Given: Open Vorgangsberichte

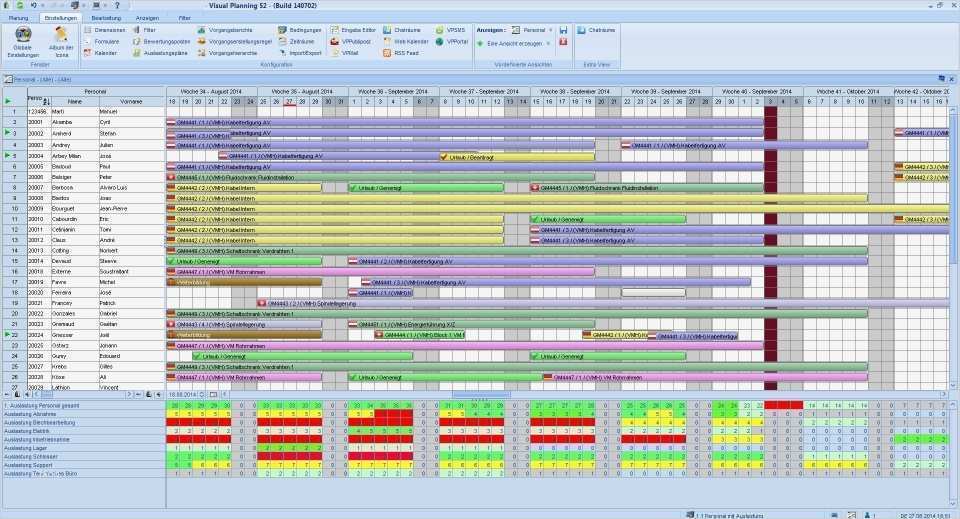Looking at the screenshot, I should click(225, 30).
